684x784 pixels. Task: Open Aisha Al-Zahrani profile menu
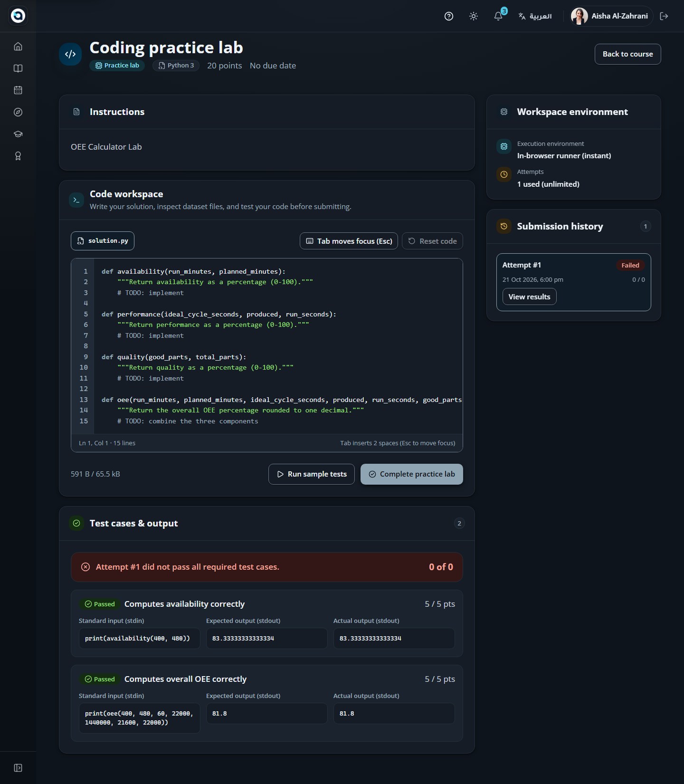tap(610, 16)
